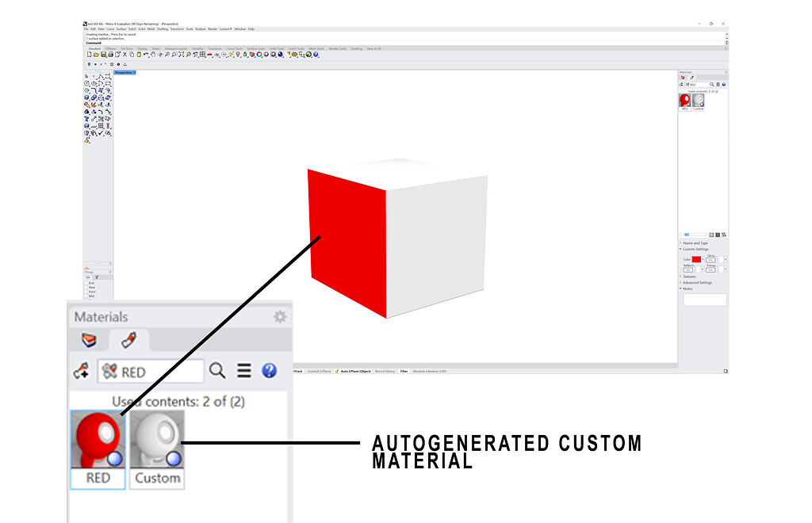Open the blue Help icon in the Materials panel
The width and height of the screenshot is (812, 523).
point(270,370)
